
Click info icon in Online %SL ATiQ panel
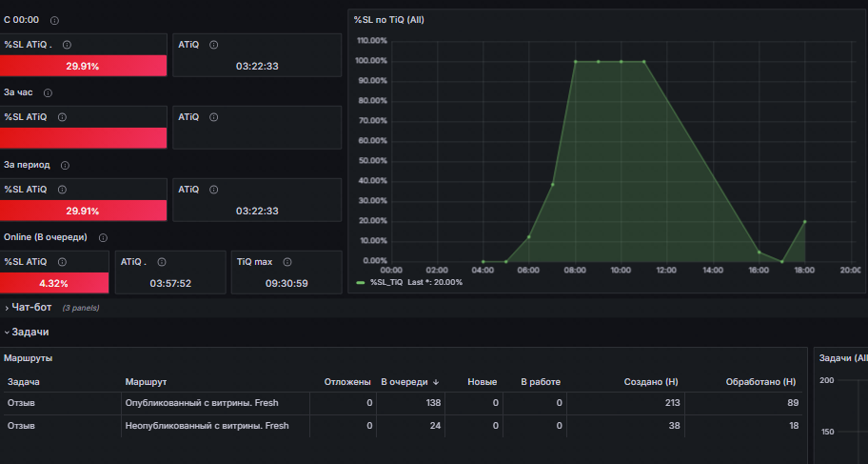62,262
